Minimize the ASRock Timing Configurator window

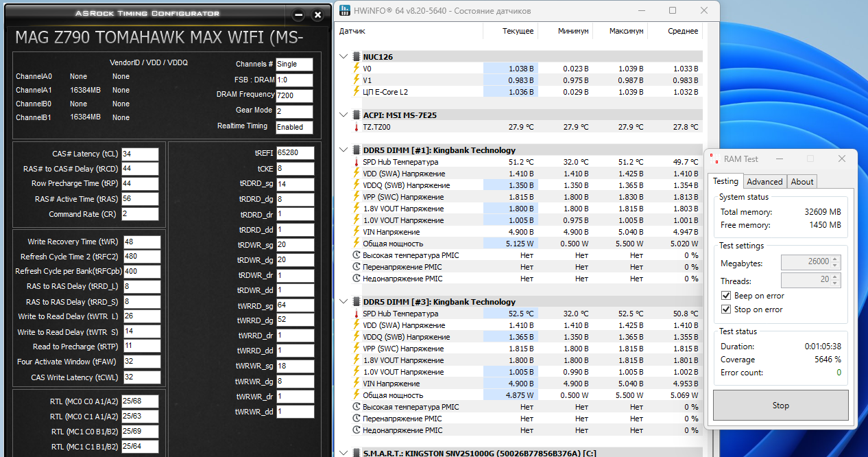click(298, 14)
